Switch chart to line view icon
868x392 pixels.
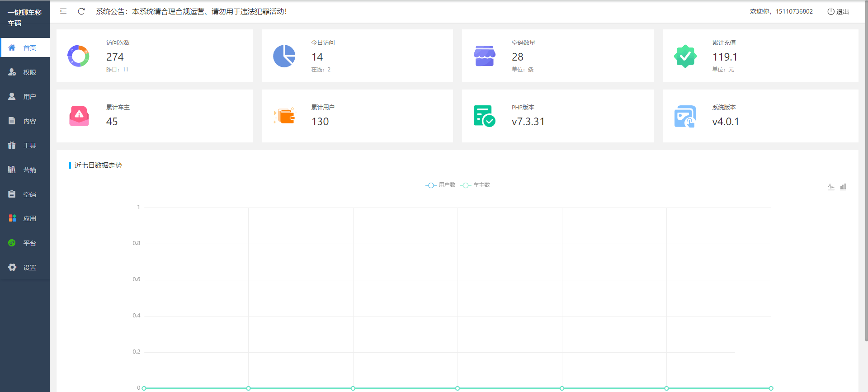click(x=831, y=187)
